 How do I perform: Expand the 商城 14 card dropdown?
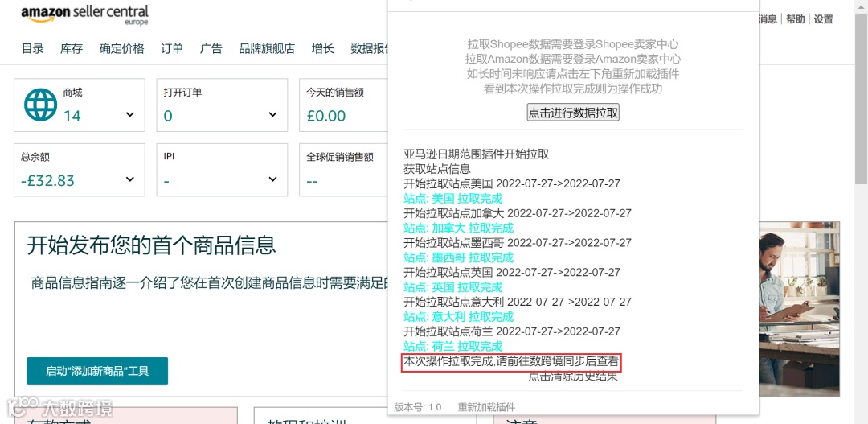130,115
